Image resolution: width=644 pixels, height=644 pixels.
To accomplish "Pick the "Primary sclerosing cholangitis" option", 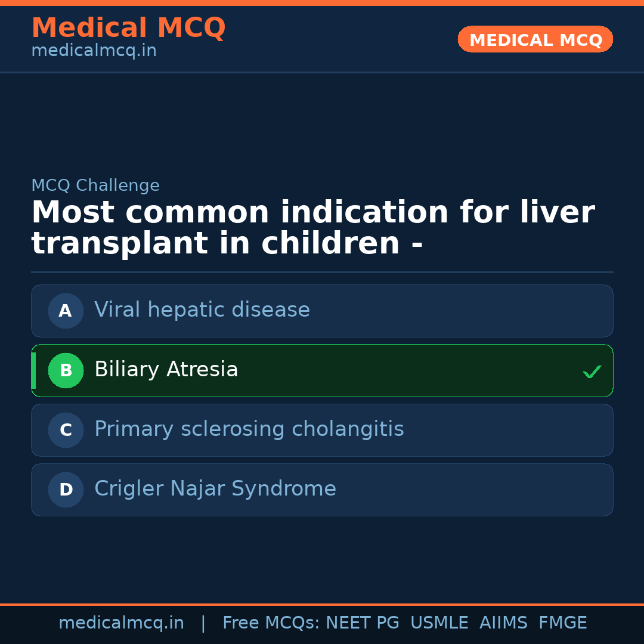I will (x=249, y=429).
